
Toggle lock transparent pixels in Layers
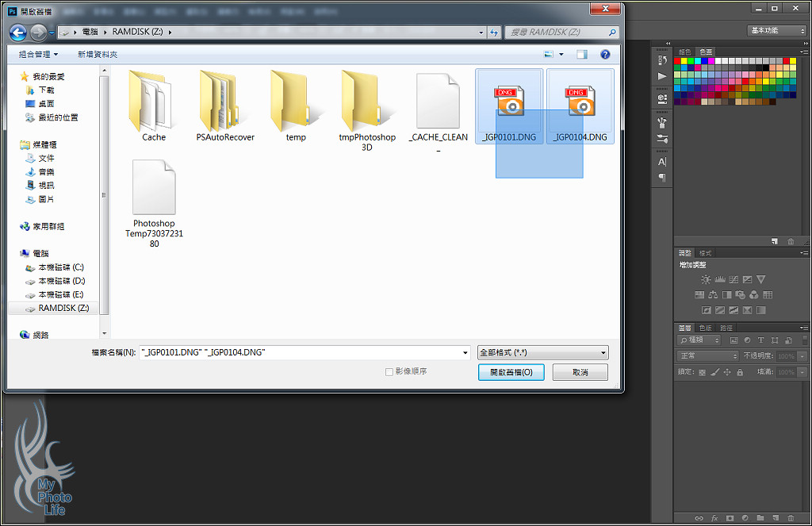tap(702, 372)
